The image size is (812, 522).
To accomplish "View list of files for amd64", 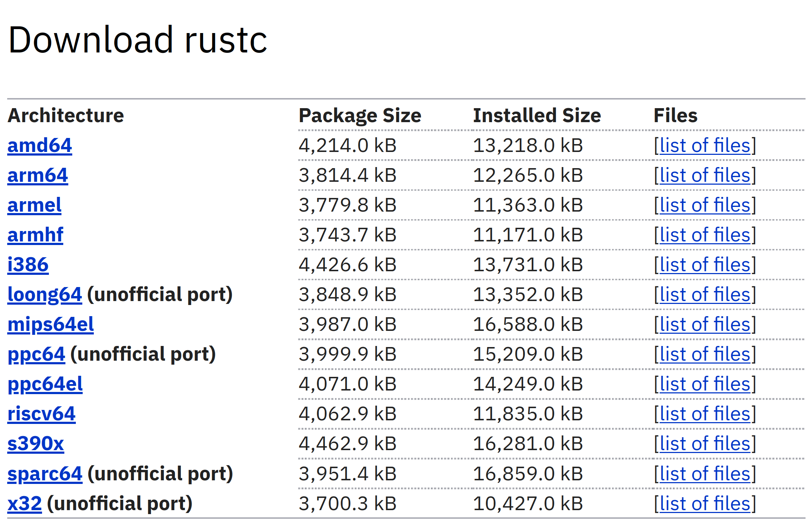I will coord(705,146).
